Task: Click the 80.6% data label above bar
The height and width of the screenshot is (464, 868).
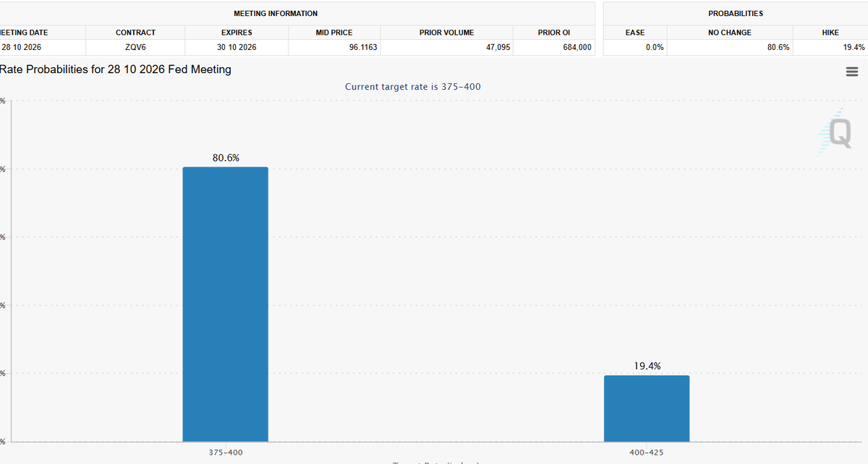Action: (226, 157)
